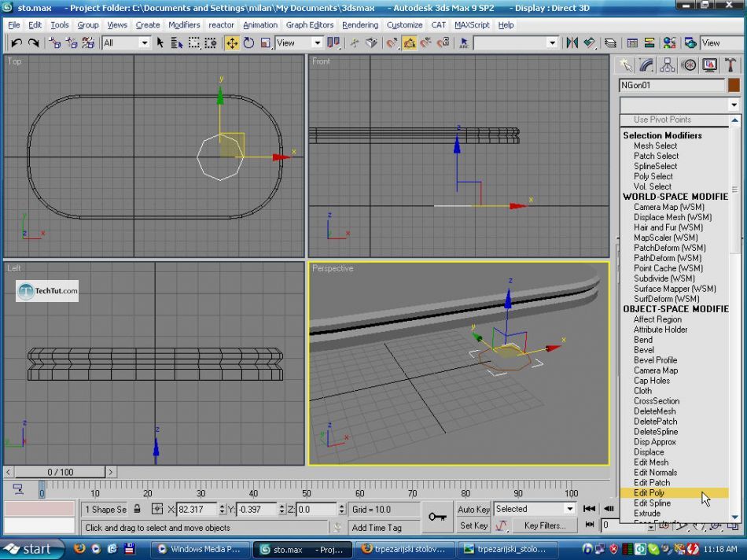The width and height of the screenshot is (747, 560).
Task: Activate Bind to Space Warp tool
Action: [89, 43]
